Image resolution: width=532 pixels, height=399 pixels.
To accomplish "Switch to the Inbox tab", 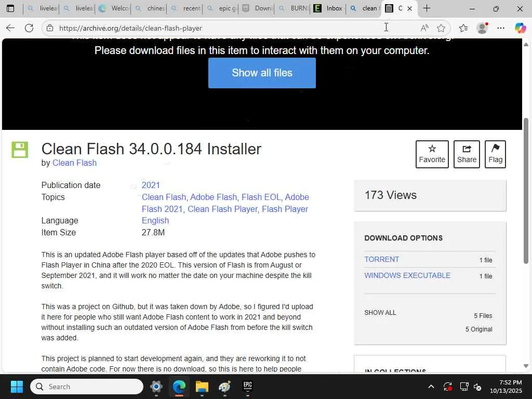I will point(328,8).
